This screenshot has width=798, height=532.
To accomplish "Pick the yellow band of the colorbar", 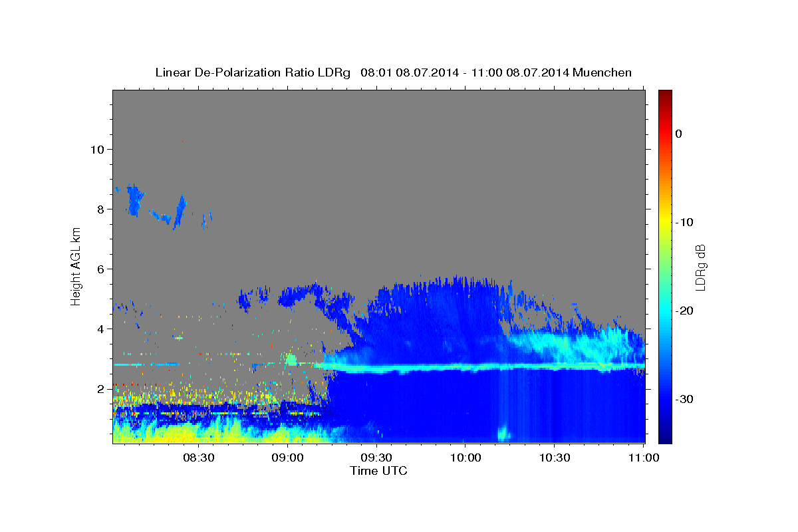I will (665, 219).
